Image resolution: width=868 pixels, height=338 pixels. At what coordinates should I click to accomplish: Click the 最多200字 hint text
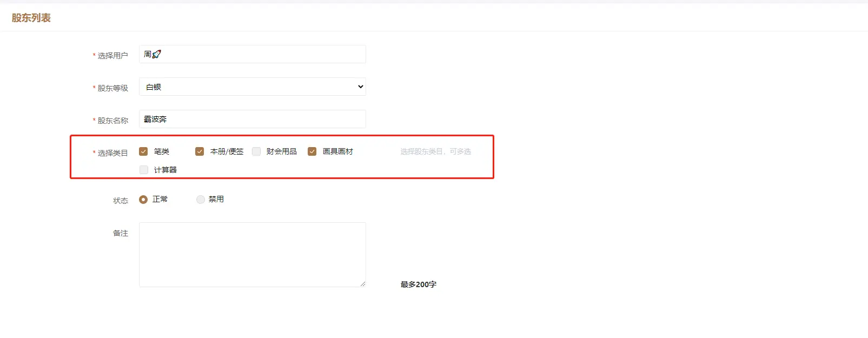pos(418,284)
